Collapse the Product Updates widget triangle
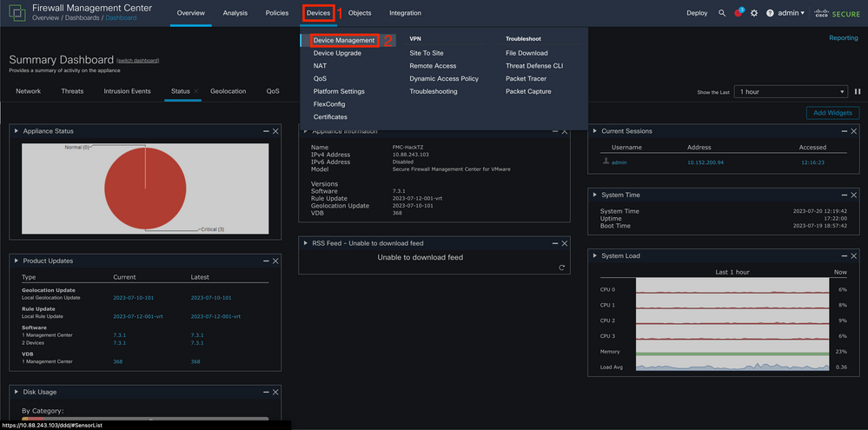This screenshot has width=868, height=430. [17, 260]
